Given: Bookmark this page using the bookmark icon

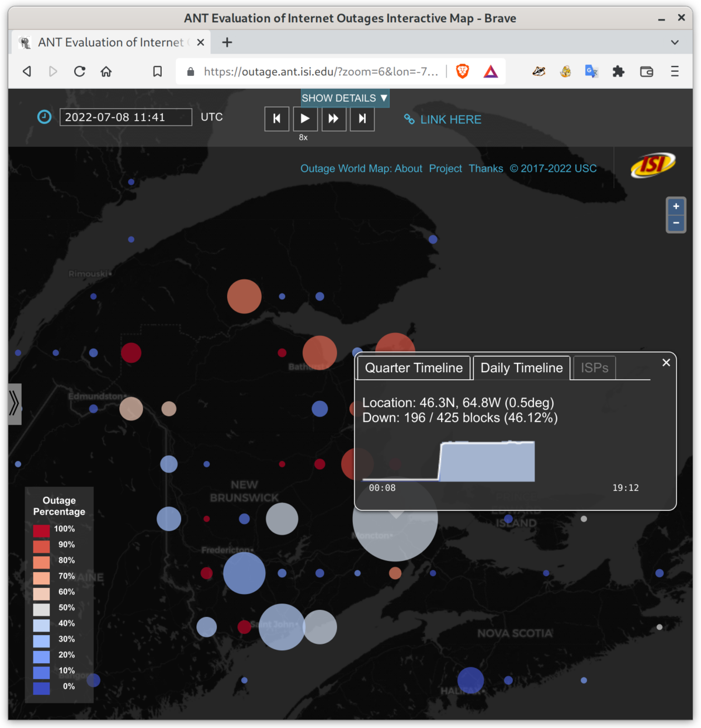Looking at the screenshot, I should [157, 71].
